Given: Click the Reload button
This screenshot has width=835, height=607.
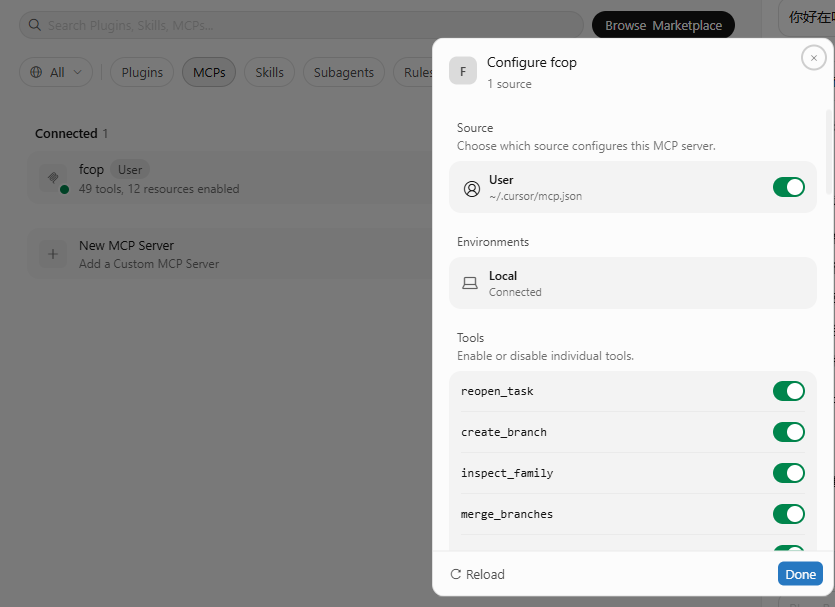Looking at the screenshot, I should tap(478, 574).
